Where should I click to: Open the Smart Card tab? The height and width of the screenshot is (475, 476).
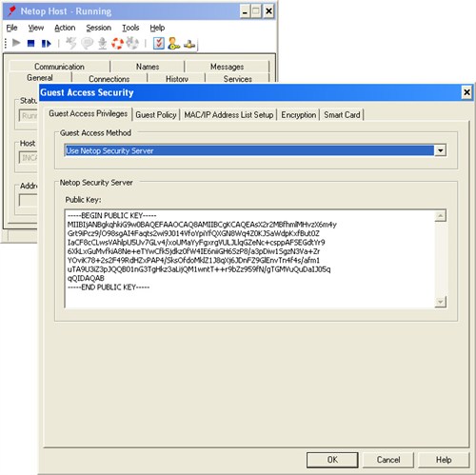(342, 115)
